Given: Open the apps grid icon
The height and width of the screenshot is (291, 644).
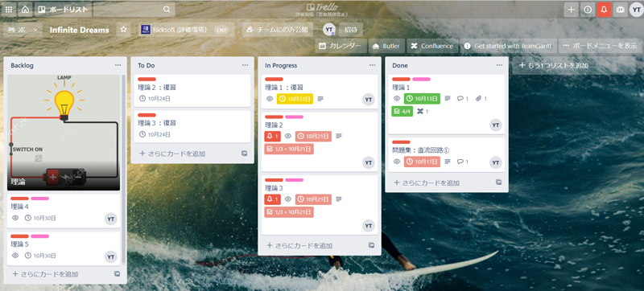Looking at the screenshot, I should (9, 10).
